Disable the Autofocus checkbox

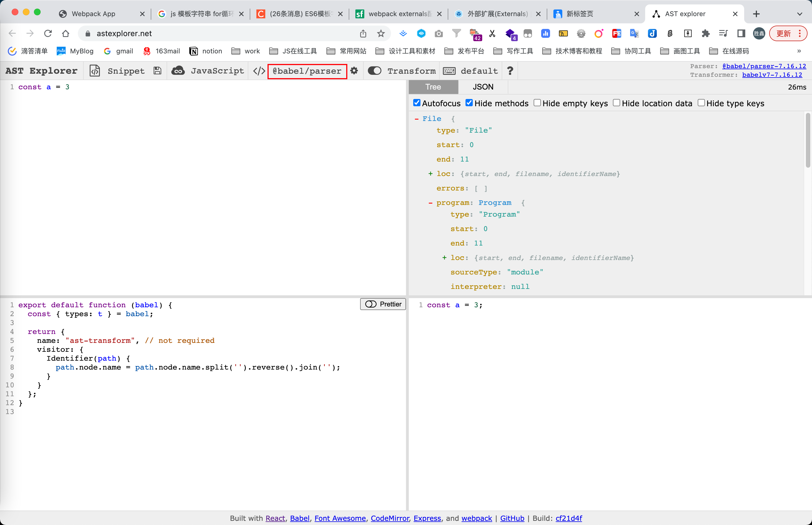click(417, 103)
